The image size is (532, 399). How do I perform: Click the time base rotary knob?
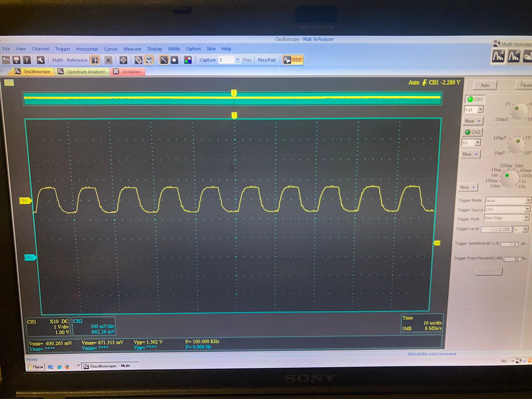[x=508, y=179]
